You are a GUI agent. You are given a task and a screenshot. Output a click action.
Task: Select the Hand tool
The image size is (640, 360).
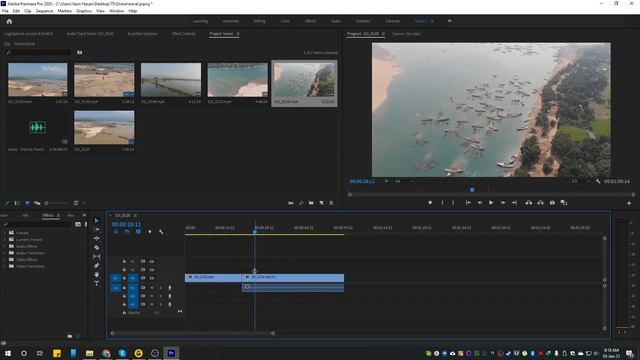(x=97, y=274)
